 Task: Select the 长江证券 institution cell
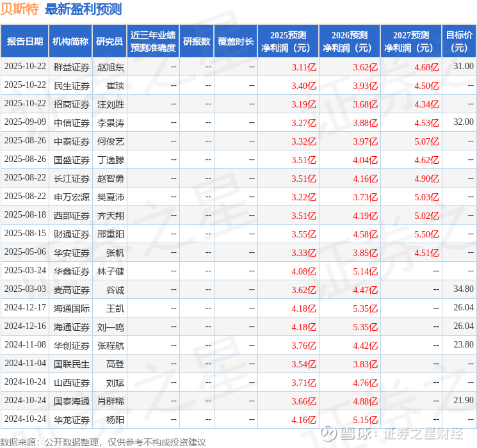[x=72, y=179]
